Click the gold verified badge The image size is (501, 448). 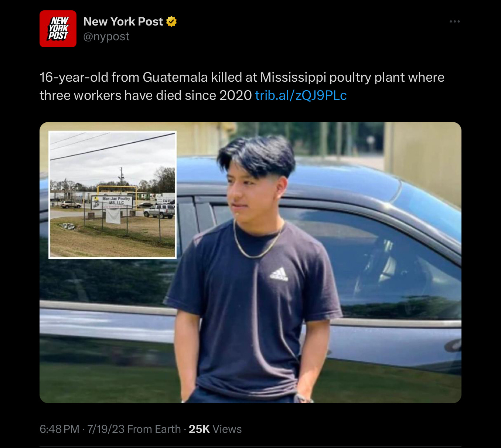click(x=171, y=21)
